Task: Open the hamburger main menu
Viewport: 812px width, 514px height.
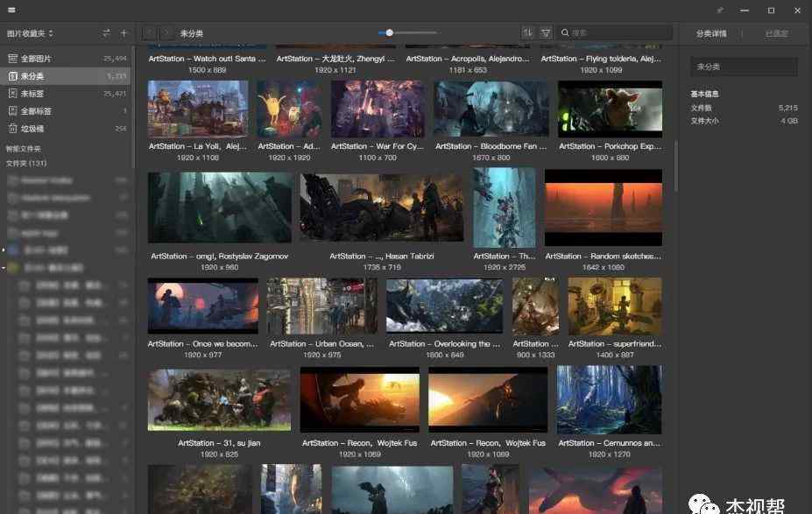Action: (11, 10)
